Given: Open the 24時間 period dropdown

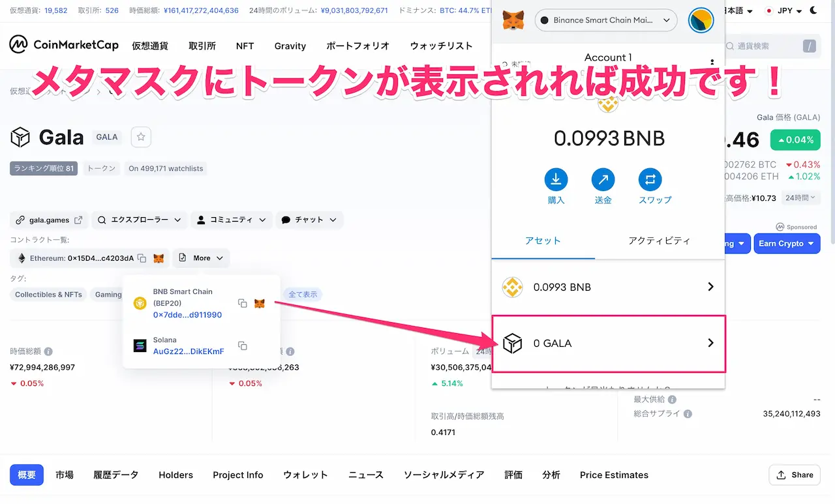Looking at the screenshot, I should tap(800, 198).
